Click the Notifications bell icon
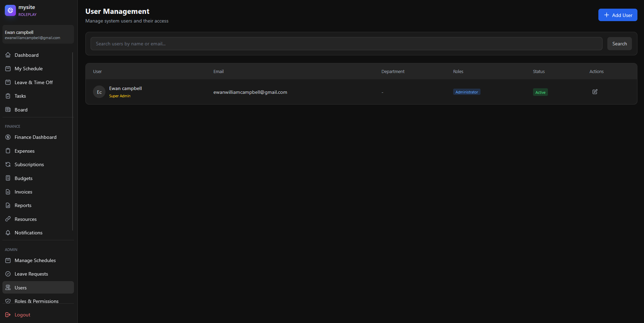 coord(8,233)
